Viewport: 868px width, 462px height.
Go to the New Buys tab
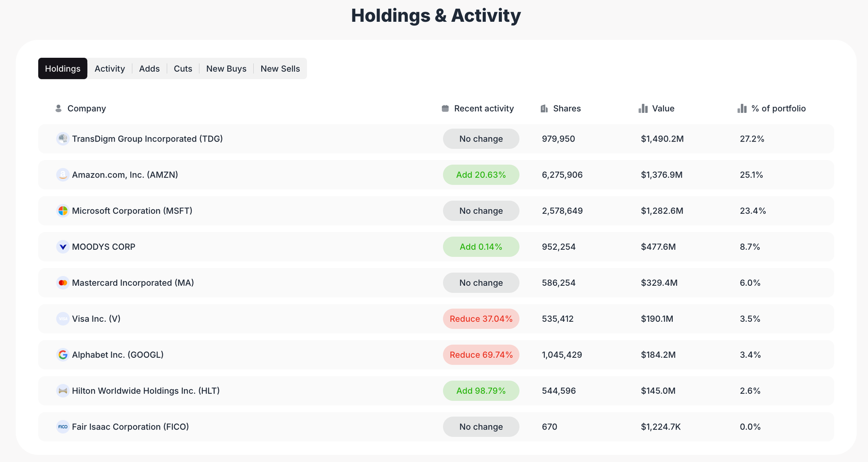coord(226,69)
